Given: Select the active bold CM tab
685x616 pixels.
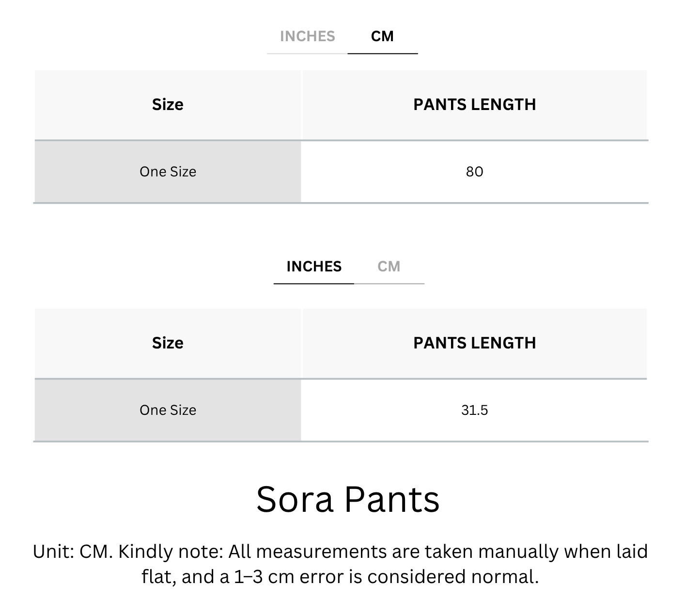Looking at the screenshot, I should [382, 36].
